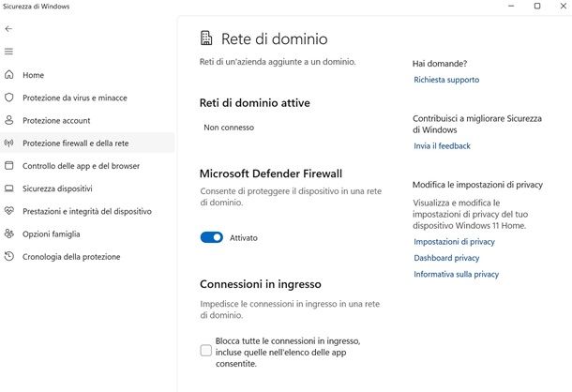Click the family icon for Opzioni famiglia
This screenshot has height=392, width=572.
pos(9,234)
